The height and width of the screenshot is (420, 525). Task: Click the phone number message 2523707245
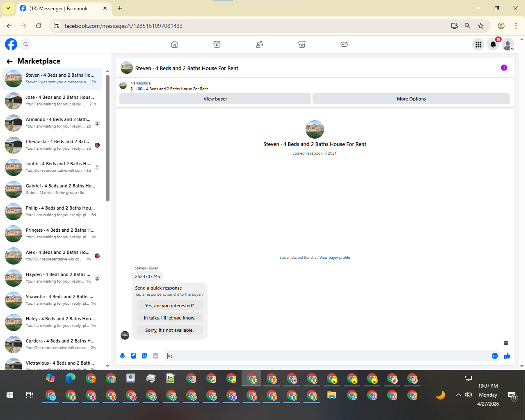pos(148,276)
